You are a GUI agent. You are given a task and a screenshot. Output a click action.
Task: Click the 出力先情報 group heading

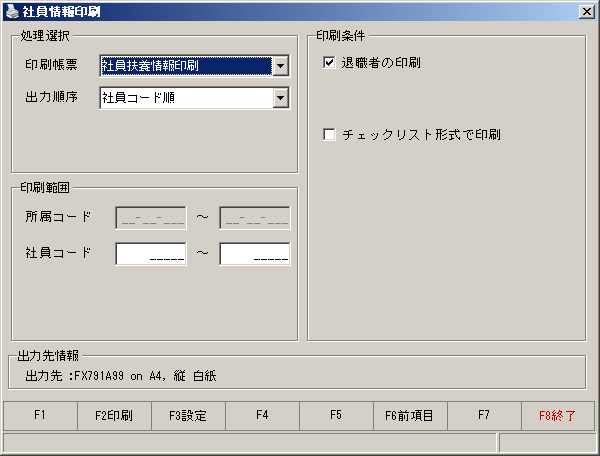tap(48, 356)
